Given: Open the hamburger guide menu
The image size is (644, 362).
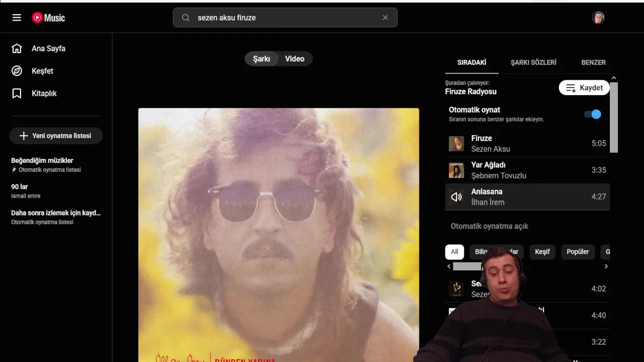Looking at the screenshot, I should (x=17, y=18).
